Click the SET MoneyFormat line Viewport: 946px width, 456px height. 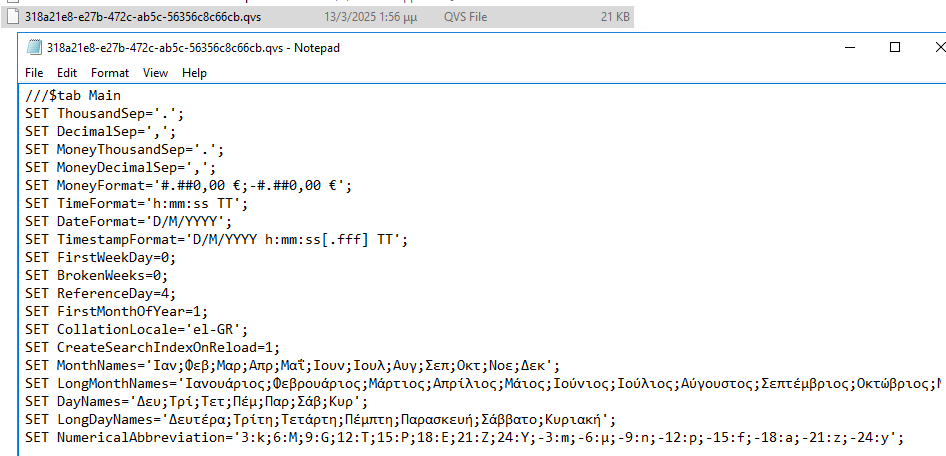(188, 185)
